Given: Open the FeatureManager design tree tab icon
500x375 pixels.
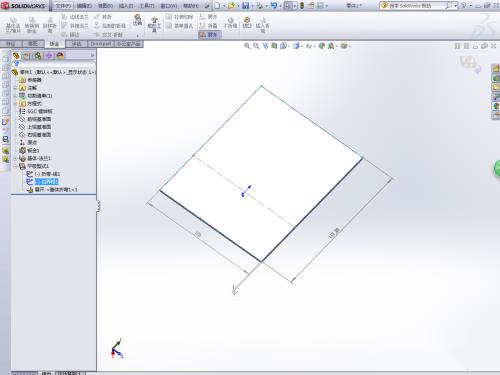Looking at the screenshot, I should pos(16,56).
